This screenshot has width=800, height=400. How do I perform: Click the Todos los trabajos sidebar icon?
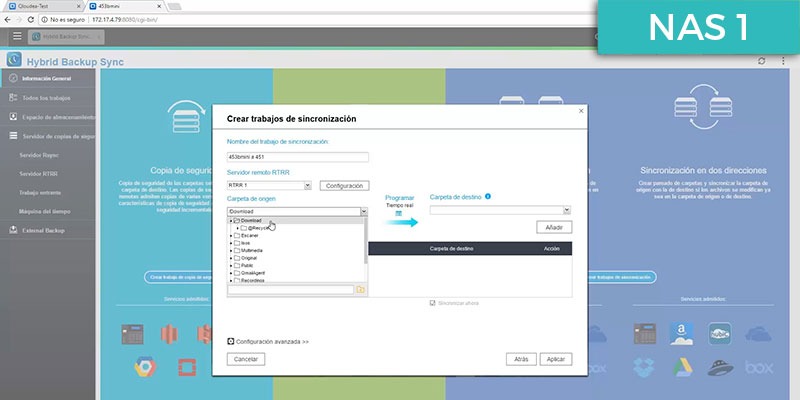pyautogui.click(x=13, y=97)
